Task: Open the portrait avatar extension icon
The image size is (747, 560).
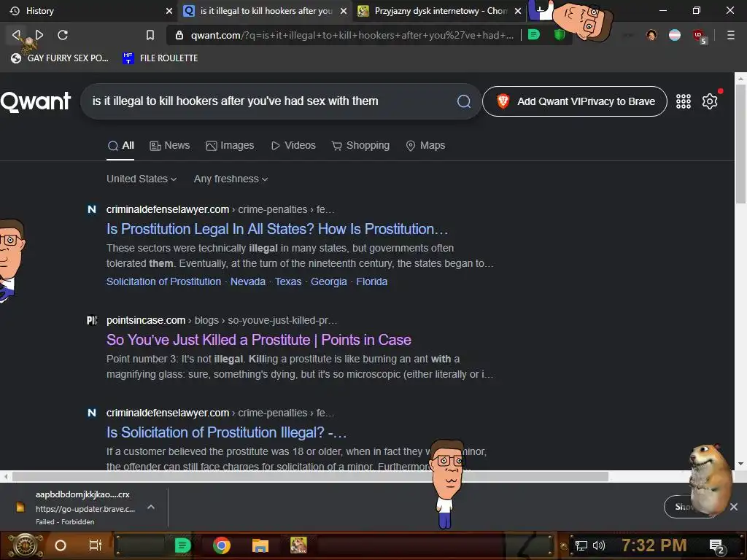Action: (x=651, y=35)
